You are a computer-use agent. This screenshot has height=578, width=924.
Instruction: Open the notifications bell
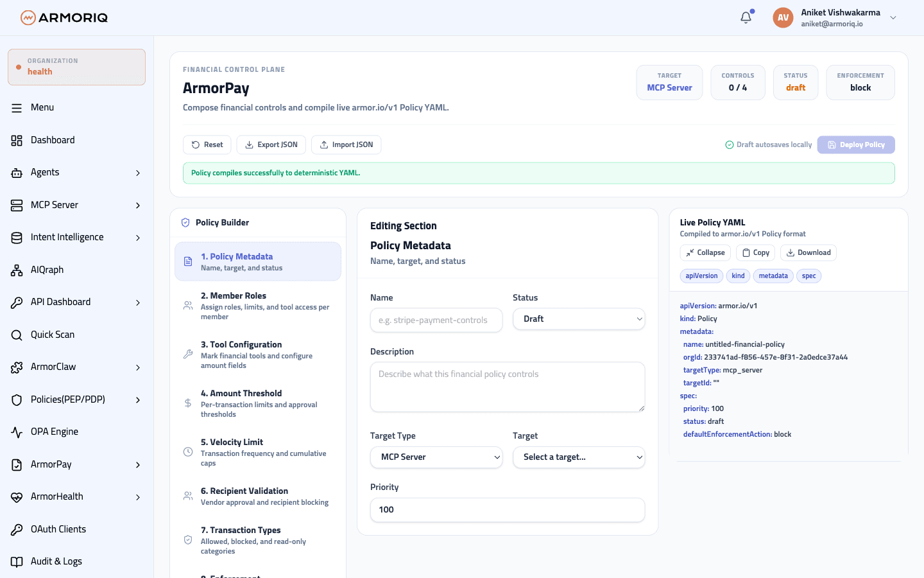pyautogui.click(x=746, y=17)
